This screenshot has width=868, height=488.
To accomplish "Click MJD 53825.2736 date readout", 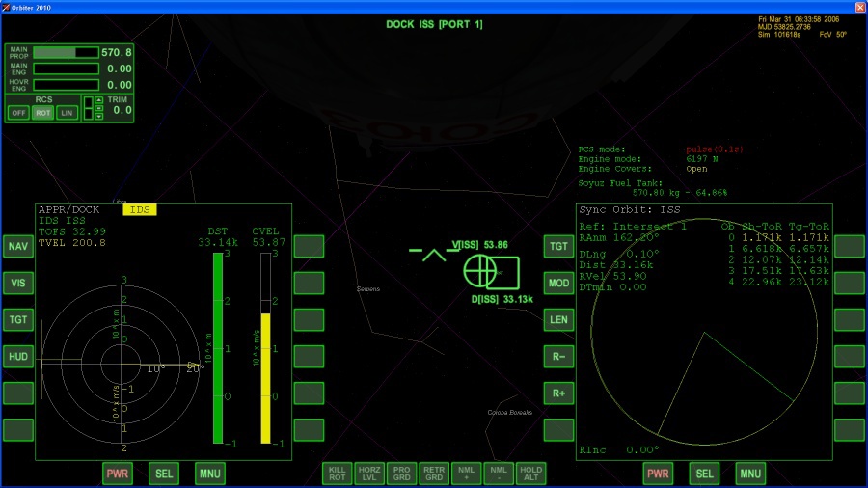I will (x=784, y=27).
